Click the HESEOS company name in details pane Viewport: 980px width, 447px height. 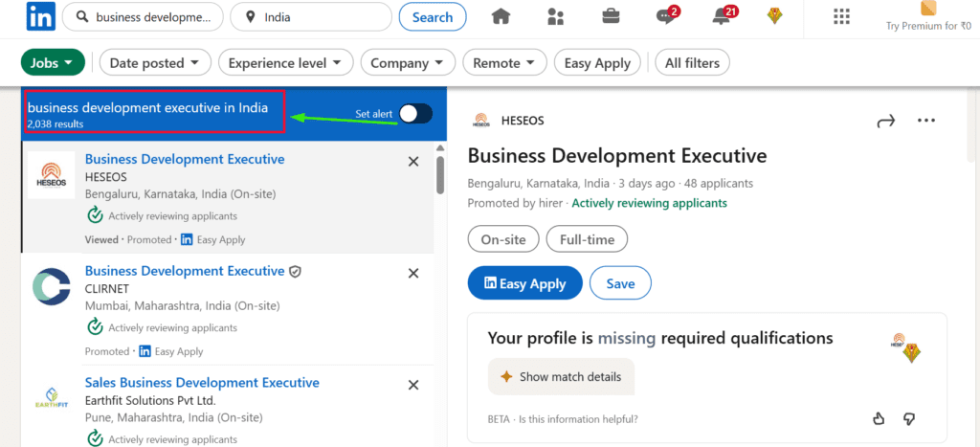pos(523,121)
